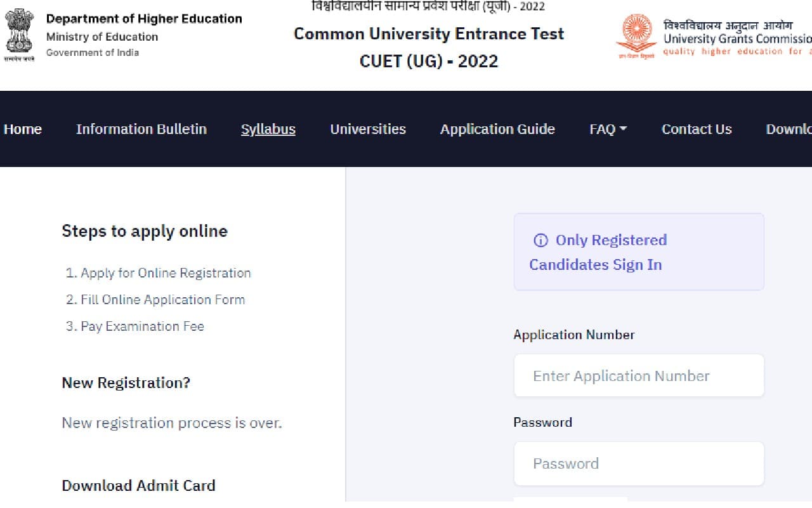Click the Department of Higher Education header
Screen dimensions: 812x508
[144, 18]
